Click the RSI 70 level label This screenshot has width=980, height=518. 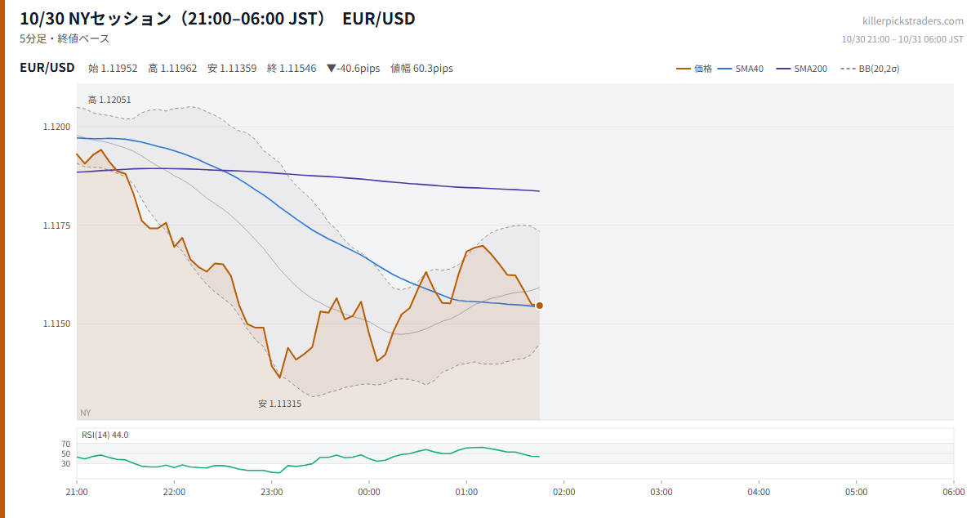tap(66, 444)
